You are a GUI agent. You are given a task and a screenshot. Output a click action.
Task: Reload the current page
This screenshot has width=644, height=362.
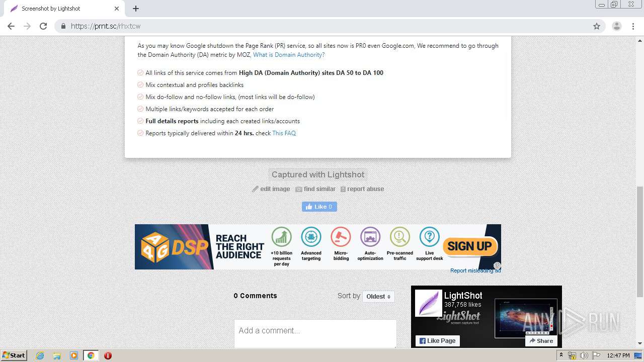(x=43, y=26)
